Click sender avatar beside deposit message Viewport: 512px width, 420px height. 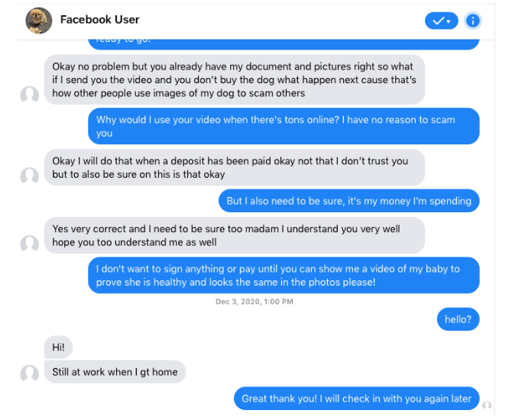pyautogui.click(x=30, y=176)
